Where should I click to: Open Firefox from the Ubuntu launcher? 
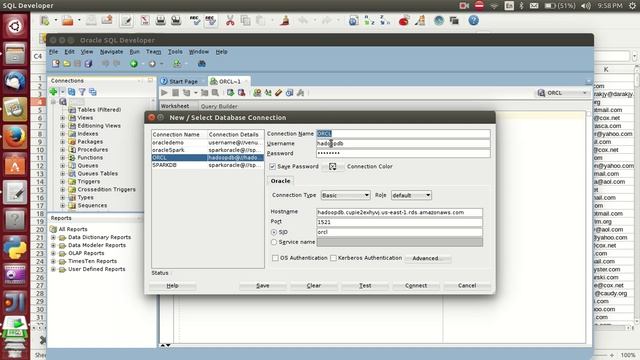click(15, 137)
